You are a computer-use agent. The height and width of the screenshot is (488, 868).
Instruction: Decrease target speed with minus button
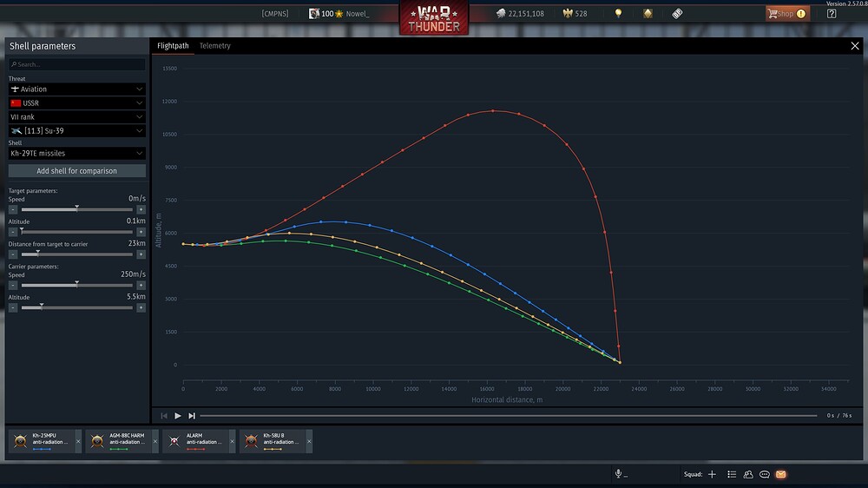coord(13,210)
